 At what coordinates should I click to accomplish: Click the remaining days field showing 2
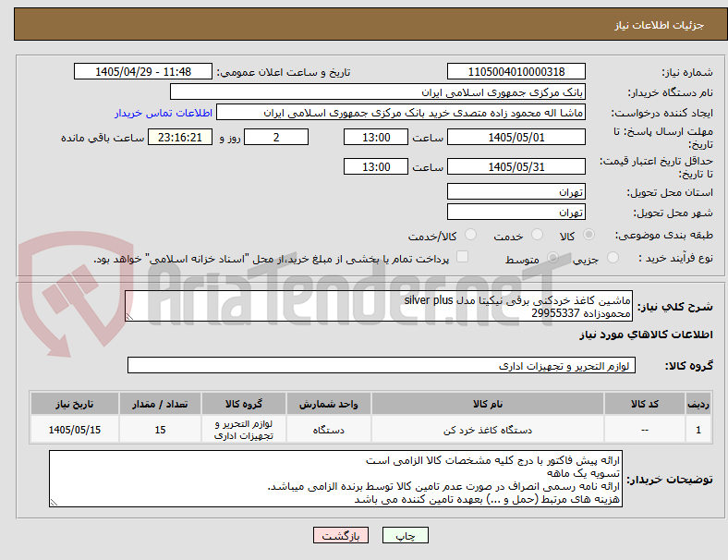(x=276, y=138)
